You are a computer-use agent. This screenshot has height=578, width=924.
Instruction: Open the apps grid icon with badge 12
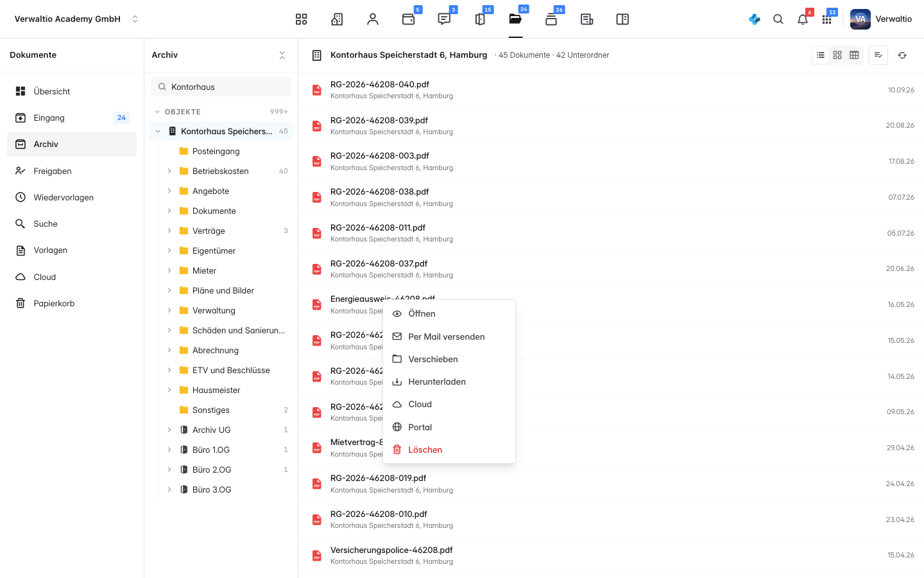[x=826, y=19]
